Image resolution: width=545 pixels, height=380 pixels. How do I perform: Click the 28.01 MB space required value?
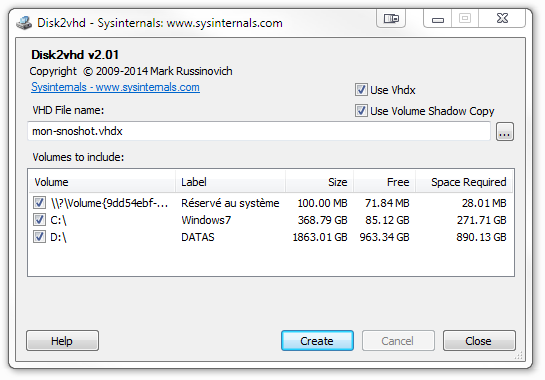coord(484,203)
